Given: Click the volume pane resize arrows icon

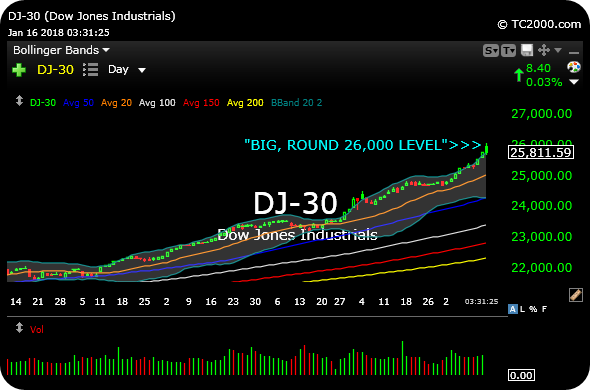Looking at the screenshot, I should pyautogui.click(x=19, y=328).
